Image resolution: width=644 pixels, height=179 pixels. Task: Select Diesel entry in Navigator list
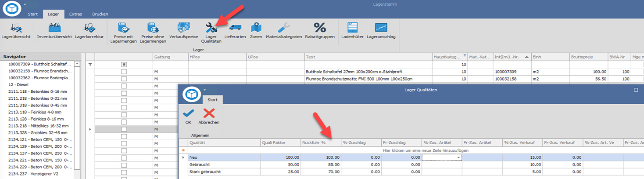(x=18, y=84)
